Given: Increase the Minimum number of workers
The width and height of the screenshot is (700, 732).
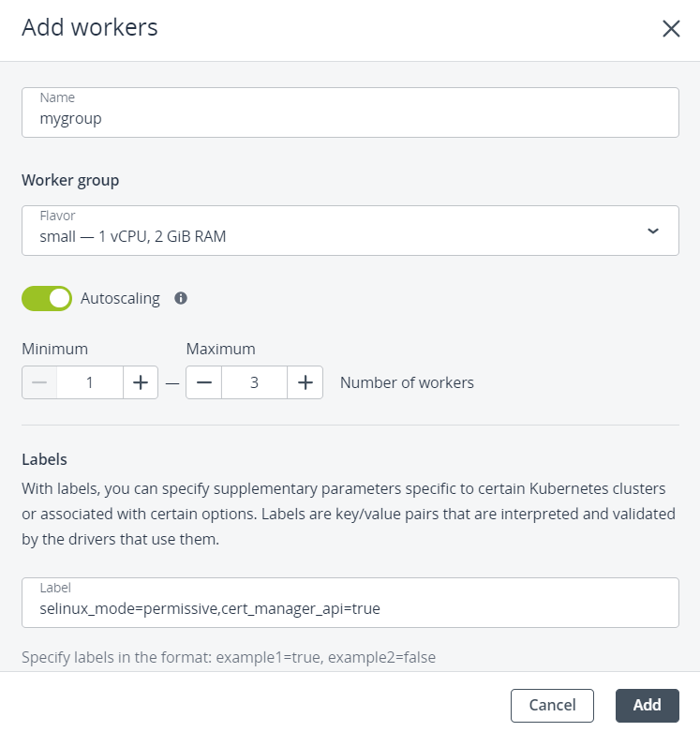Looking at the screenshot, I should click(x=141, y=382).
